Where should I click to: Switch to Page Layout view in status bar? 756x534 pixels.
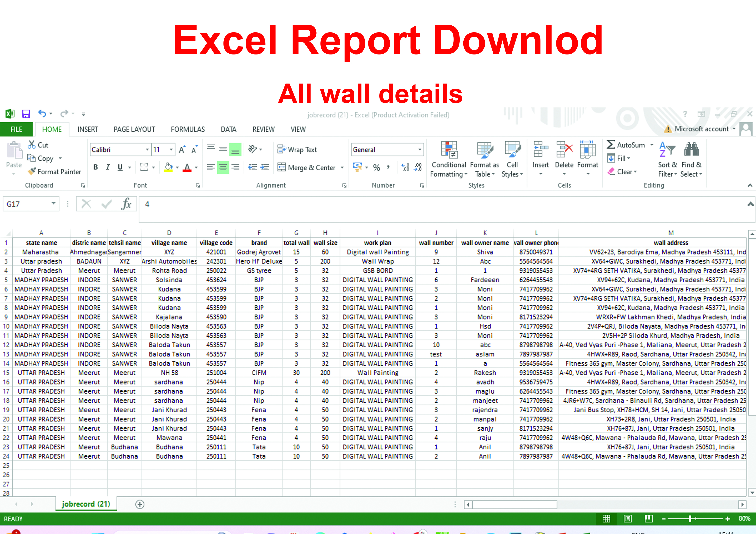point(628,519)
